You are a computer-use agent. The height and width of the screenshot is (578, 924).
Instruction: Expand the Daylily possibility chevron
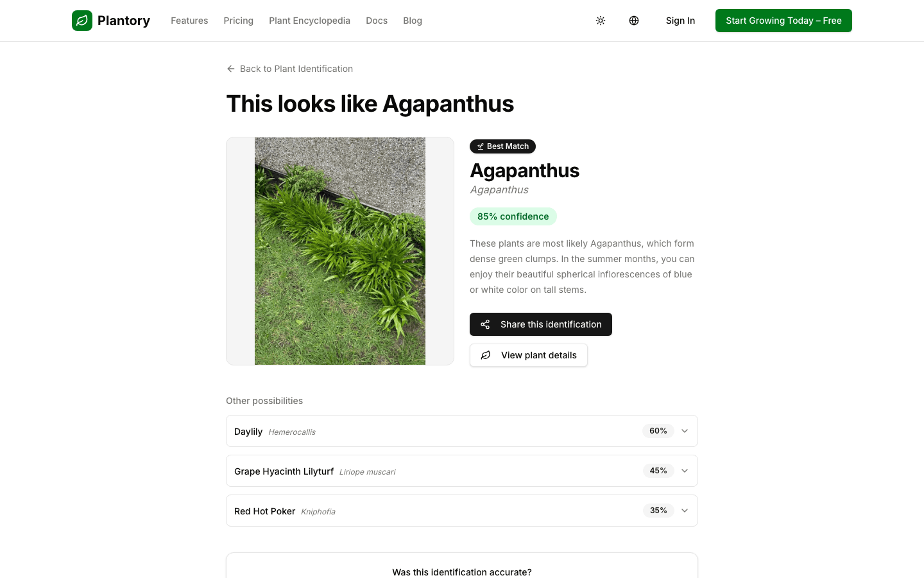pyautogui.click(x=685, y=431)
